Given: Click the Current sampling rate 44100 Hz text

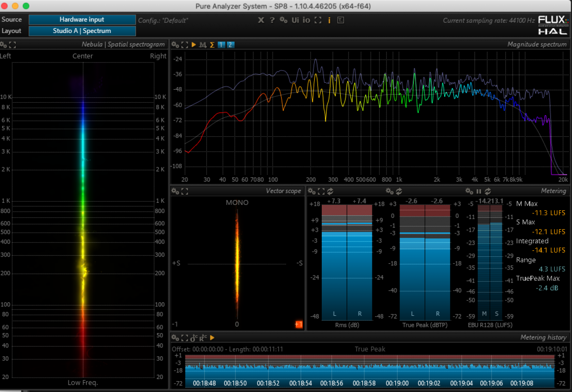Looking at the screenshot, I should (489, 21).
